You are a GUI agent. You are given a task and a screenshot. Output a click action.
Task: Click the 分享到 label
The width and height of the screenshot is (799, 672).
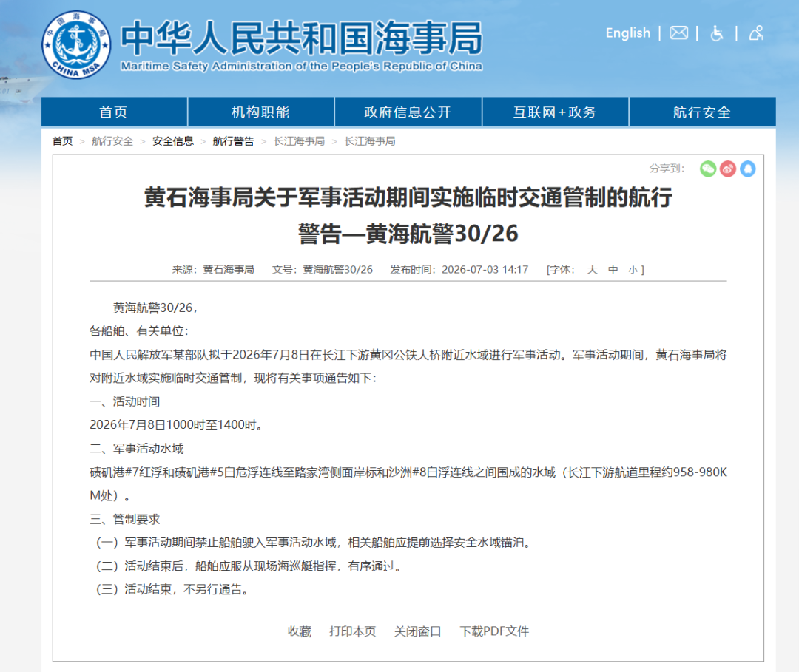[x=667, y=169]
